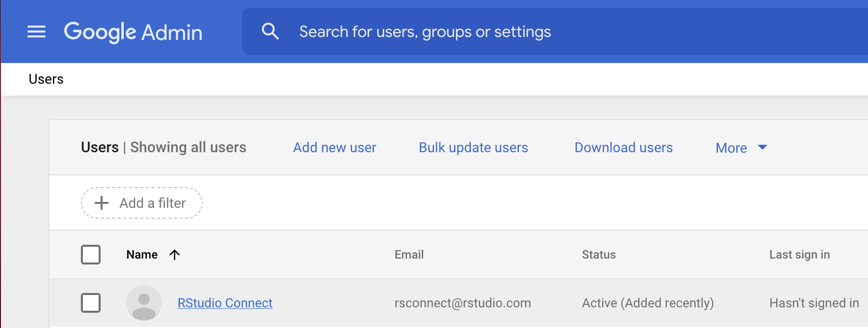Click the search users, groups or settings field
The height and width of the screenshot is (328, 868).
click(x=555, y=32)
